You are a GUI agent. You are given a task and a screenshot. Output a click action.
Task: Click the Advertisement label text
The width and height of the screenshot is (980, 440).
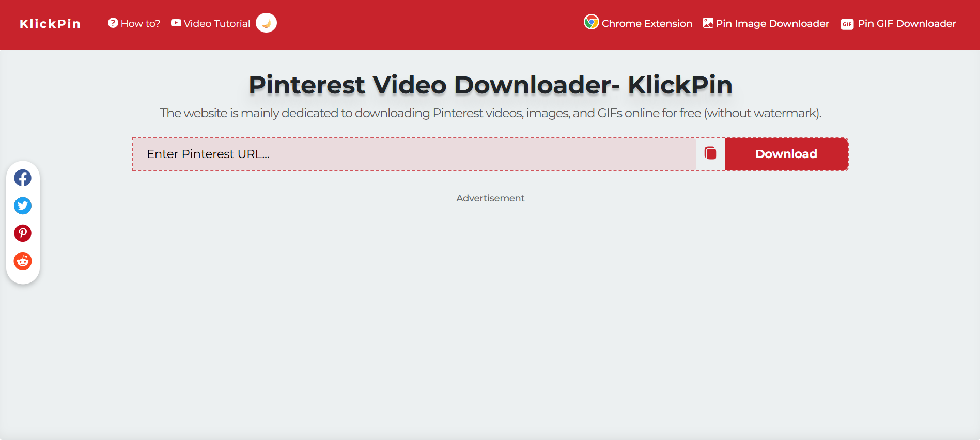[x=490, y=198]
